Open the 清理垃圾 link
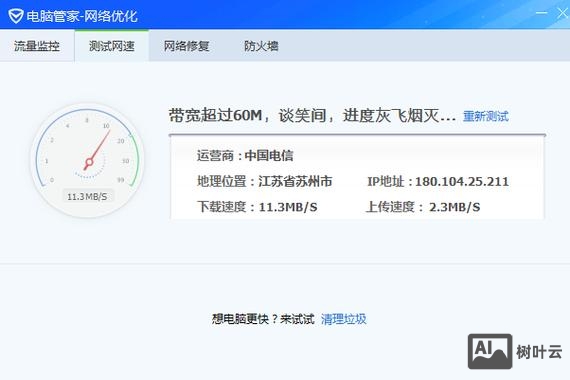Viewport: 570px width, 380px height. pyautogui.click(x=344, y=319)
